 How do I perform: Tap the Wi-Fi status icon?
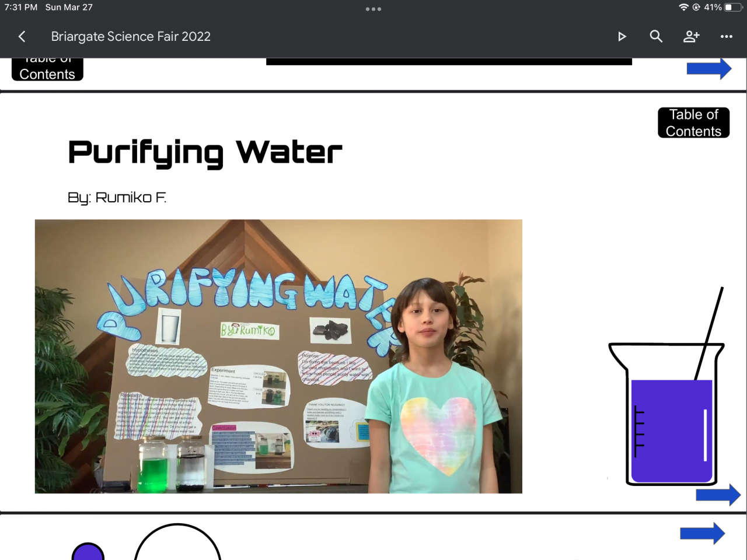[683, 8]
